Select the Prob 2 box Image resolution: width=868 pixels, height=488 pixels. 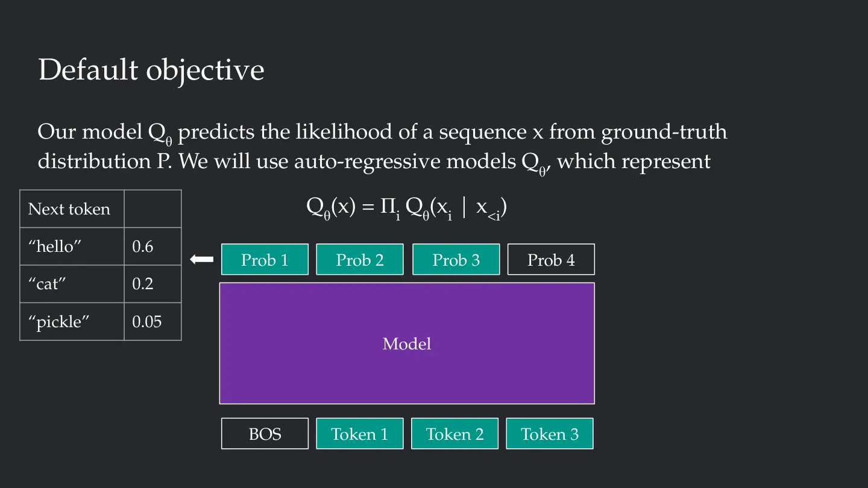[360, 260]
